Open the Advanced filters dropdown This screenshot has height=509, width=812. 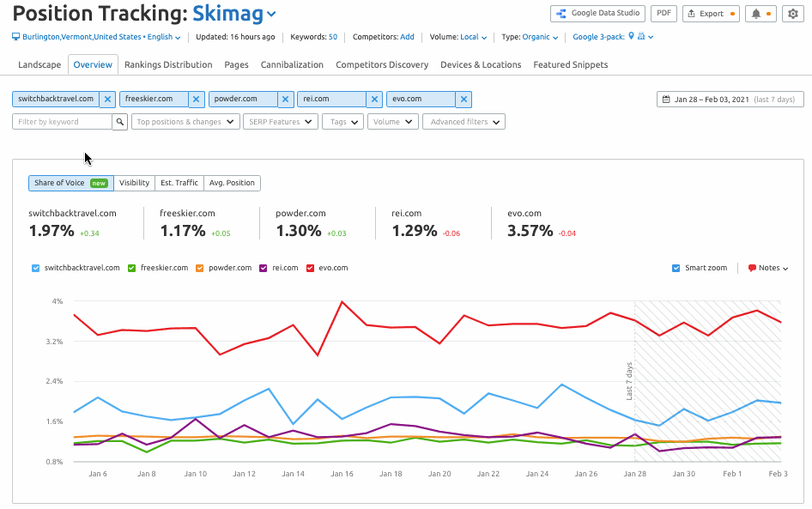[464, 122]
